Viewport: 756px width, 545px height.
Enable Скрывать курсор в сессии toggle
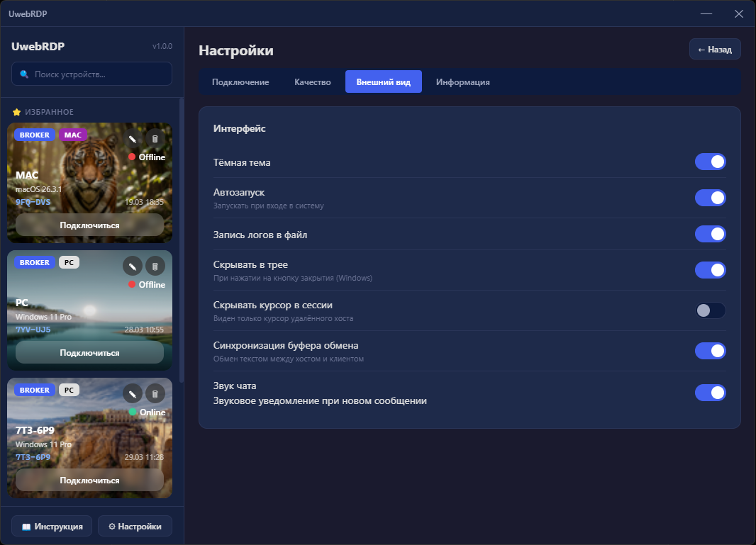click(x=710, y=310)
